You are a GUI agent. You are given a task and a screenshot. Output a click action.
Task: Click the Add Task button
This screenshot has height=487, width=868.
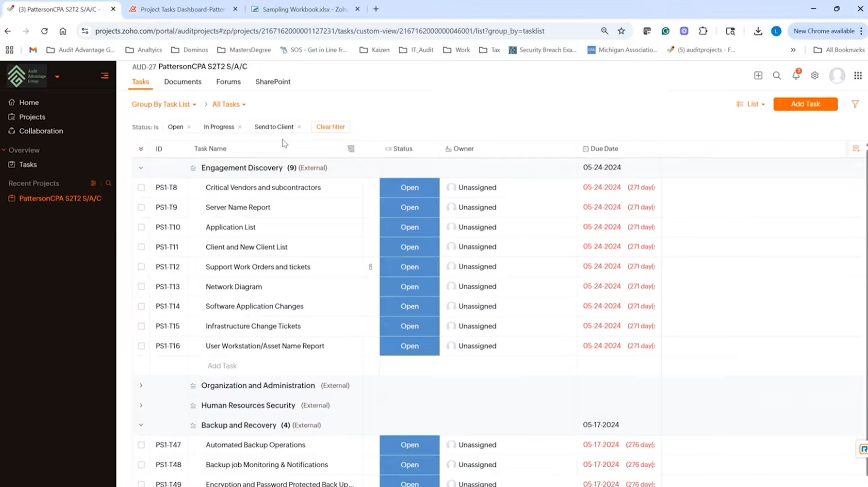point(805,104)
